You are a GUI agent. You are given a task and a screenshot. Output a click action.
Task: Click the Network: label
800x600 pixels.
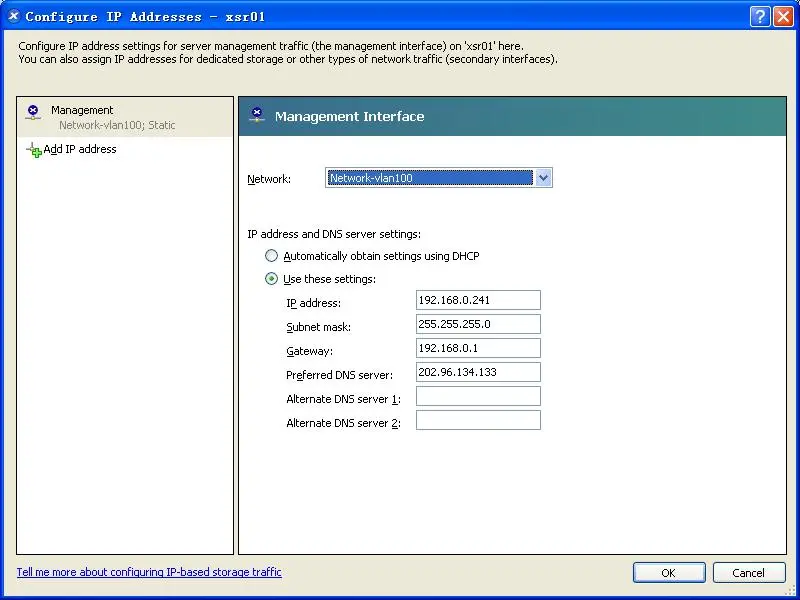pos(269,179)
